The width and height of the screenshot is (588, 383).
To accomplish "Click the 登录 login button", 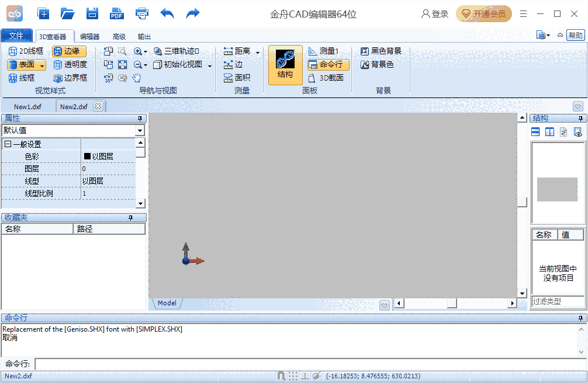I will coord(435,14).
